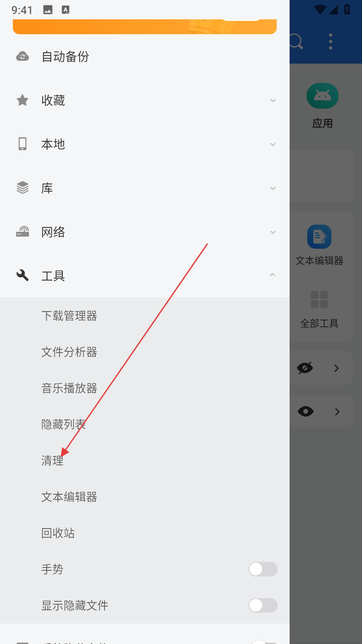362x644 pixels.
Task: Enable the 显示隐藏文件 switch
Action: [x=263, y=605]
